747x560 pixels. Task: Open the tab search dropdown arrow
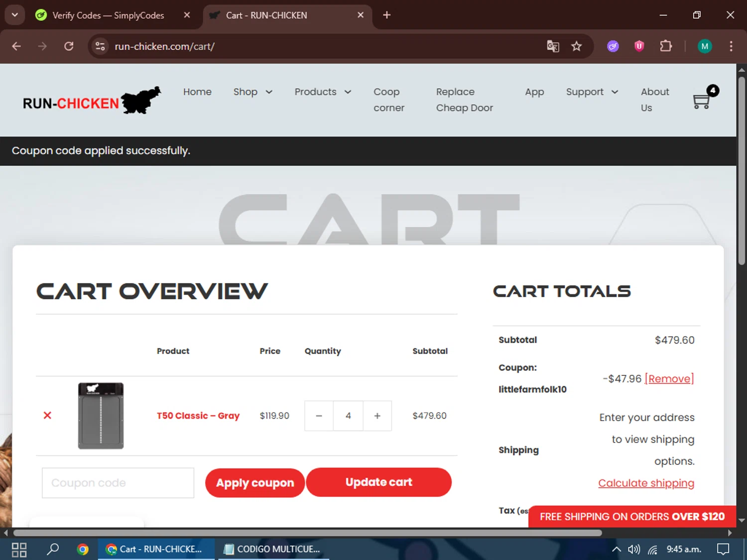click(x=15, y=15)
